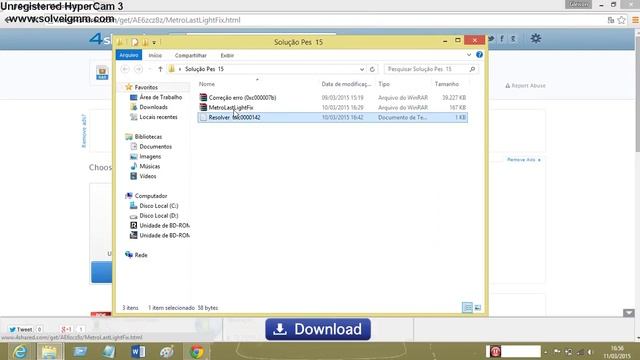Click the Report Abuse link
The width and height of the screenshot is (640, 360).
(x=525, y=86)
